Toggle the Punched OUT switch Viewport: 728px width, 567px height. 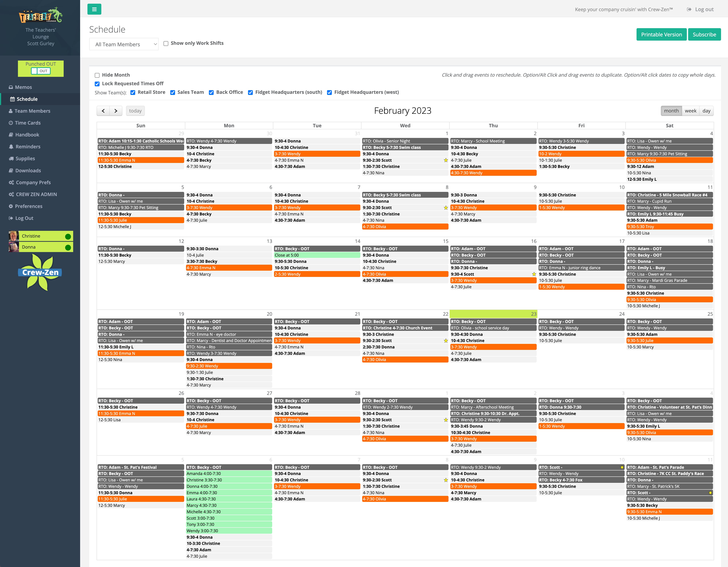click(41, 71)
